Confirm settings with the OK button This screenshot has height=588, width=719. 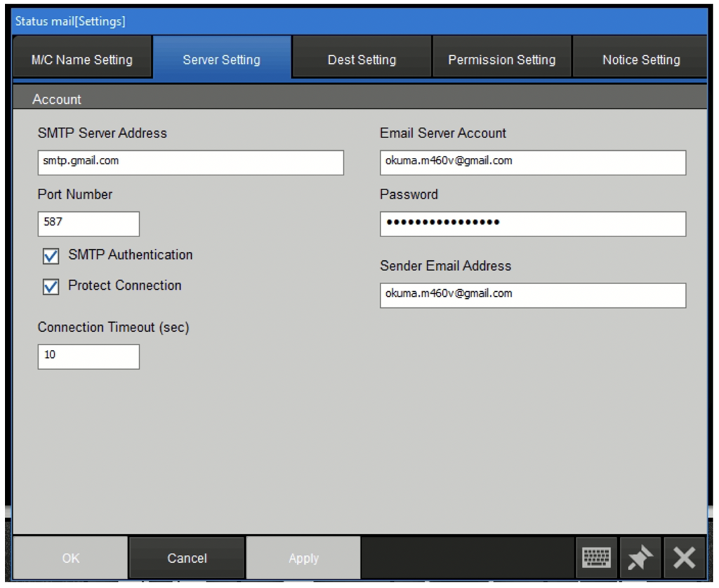coord(69,556)
